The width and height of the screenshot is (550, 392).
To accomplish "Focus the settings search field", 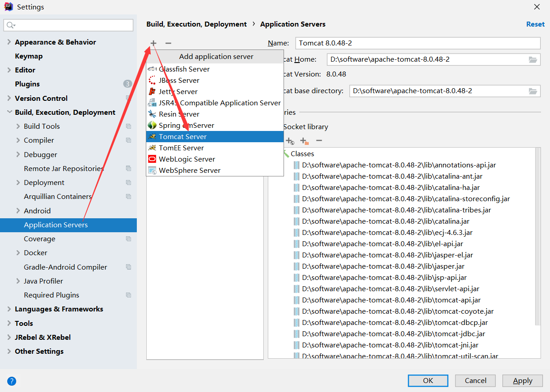I will tap(68, 25).
